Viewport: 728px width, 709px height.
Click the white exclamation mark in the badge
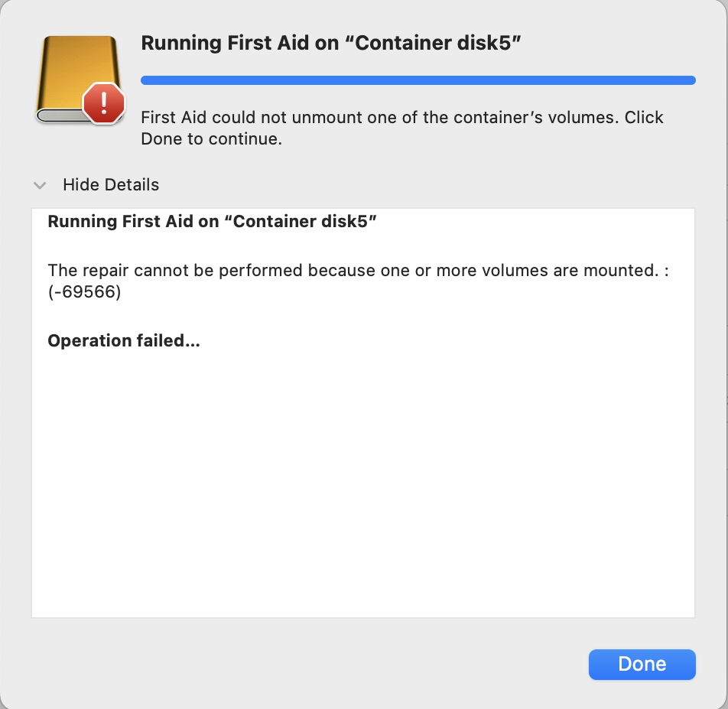tap(103, 102)
